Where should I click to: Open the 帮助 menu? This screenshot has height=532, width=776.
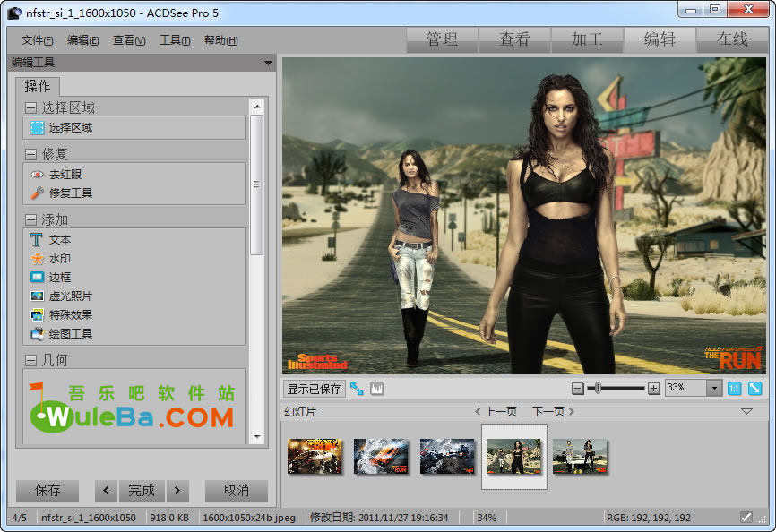click(x=220, y=40)
